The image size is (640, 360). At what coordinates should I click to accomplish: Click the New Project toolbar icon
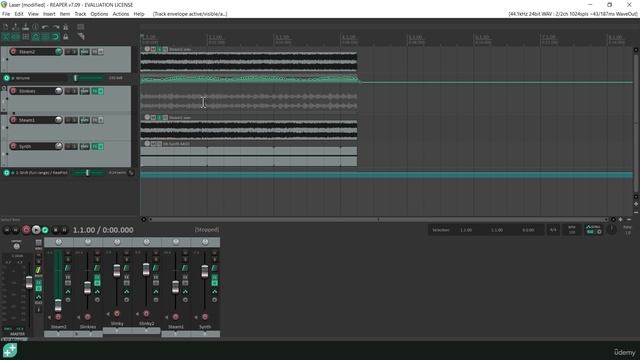click(x=6, y=27)
